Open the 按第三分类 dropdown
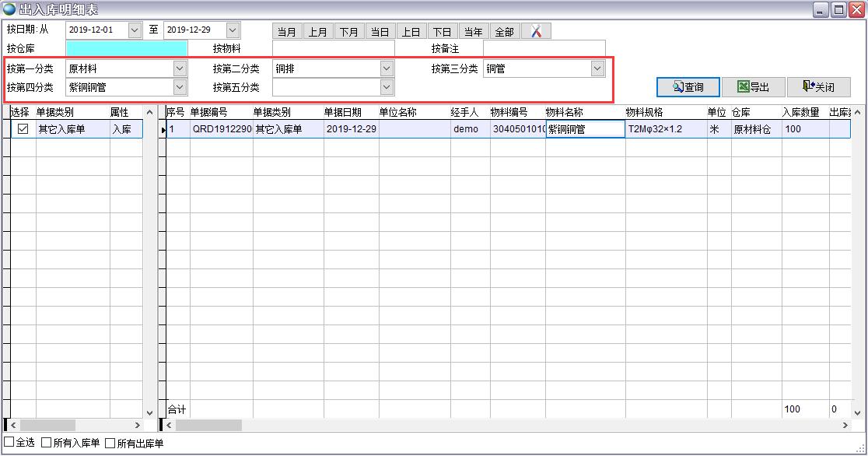This screenshot has width=868, height=456. 597,68
